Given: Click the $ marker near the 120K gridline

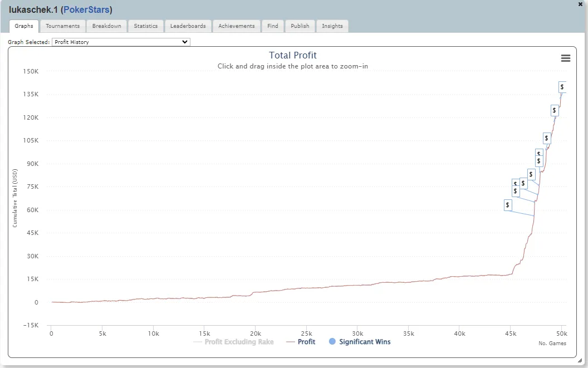Looking at the screenshot, I should (554, 111).
